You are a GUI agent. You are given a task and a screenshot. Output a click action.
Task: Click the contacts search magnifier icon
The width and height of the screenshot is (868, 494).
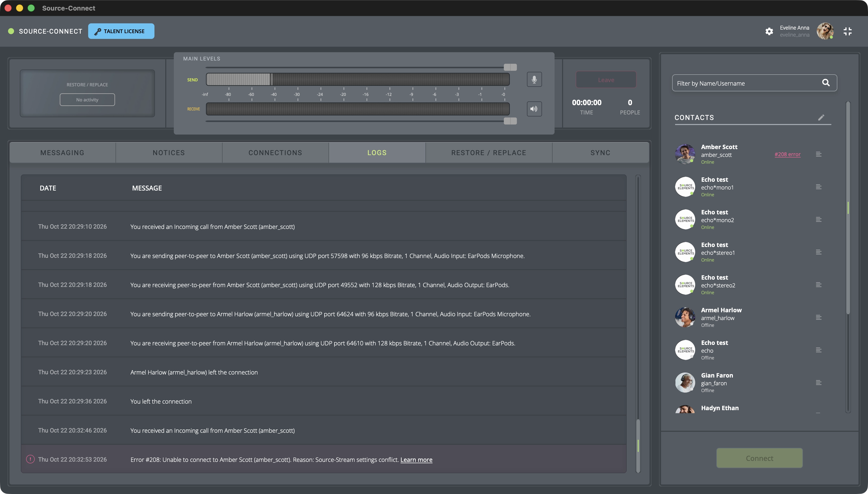pyautogui.click(x=826, y=83)
